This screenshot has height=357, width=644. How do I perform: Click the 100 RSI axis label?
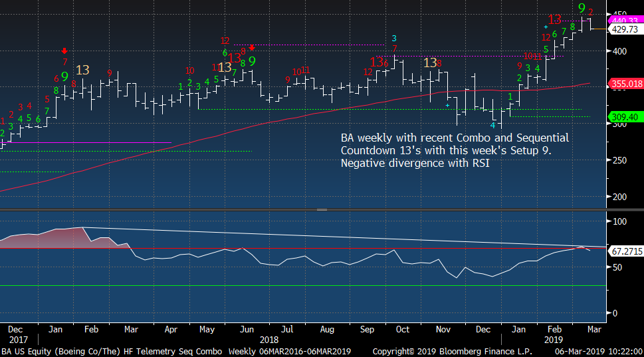point(619,221)
